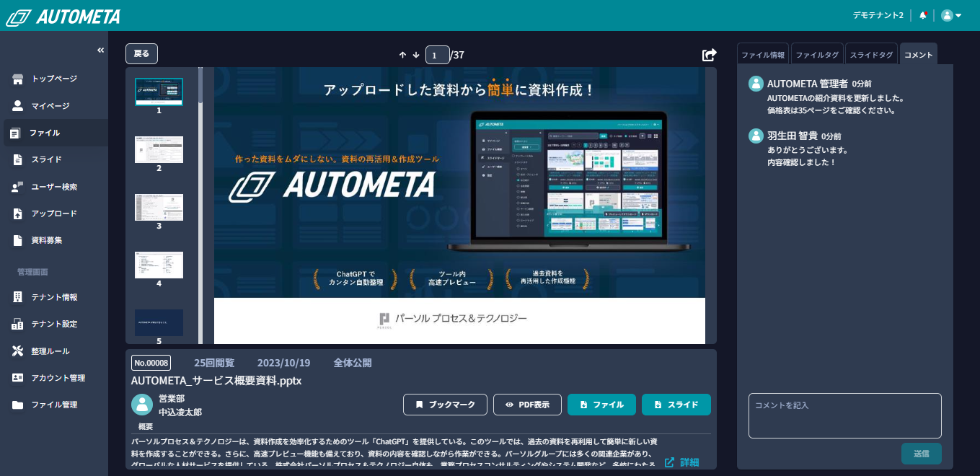Select slide thumbnail 5
This screenshot has height=476, width=980.
click(x=159, y=322)
